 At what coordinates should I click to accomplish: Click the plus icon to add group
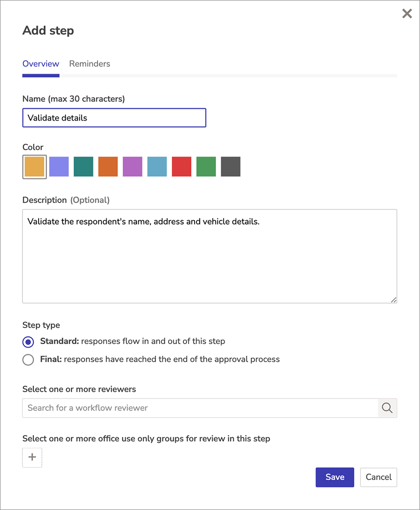click(x=32, y=457)
